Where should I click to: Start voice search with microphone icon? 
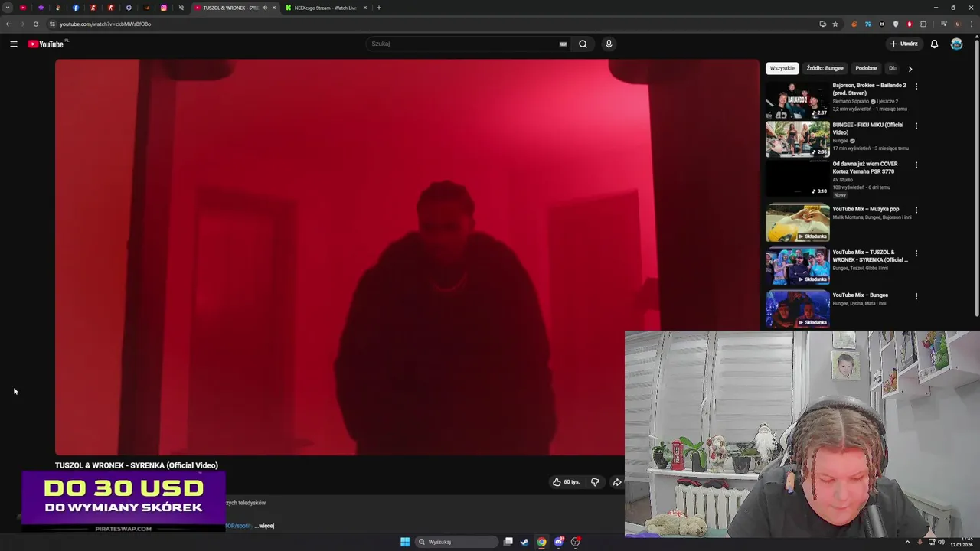[609, 44]
